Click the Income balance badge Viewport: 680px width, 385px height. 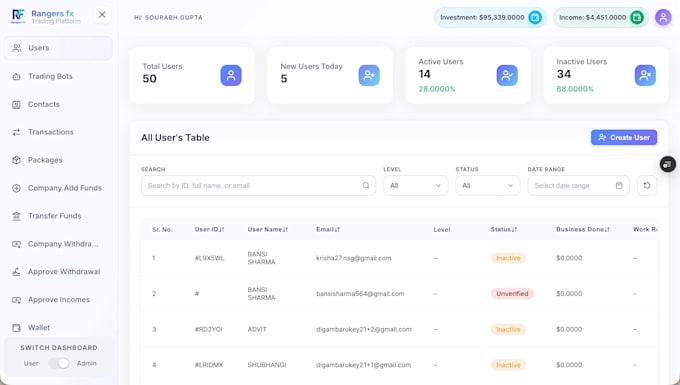pyautogui.click(x=601, y=17)
